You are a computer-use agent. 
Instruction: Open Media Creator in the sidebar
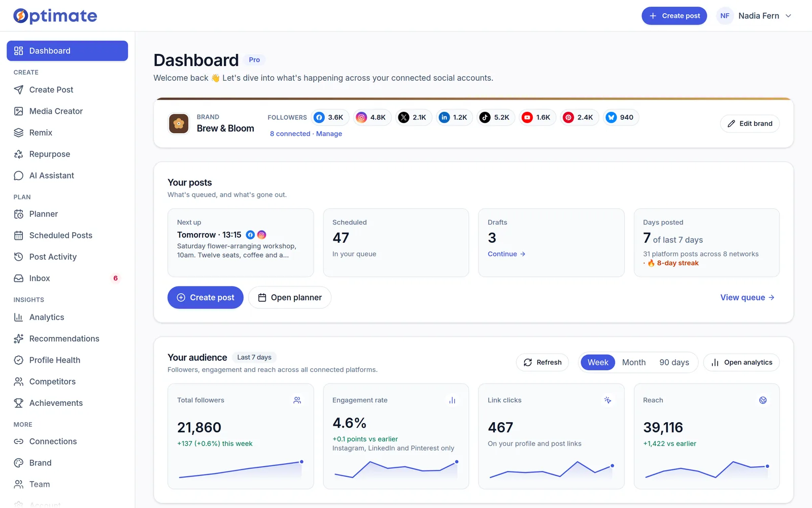pyautogui.click(x=67, y=111)
